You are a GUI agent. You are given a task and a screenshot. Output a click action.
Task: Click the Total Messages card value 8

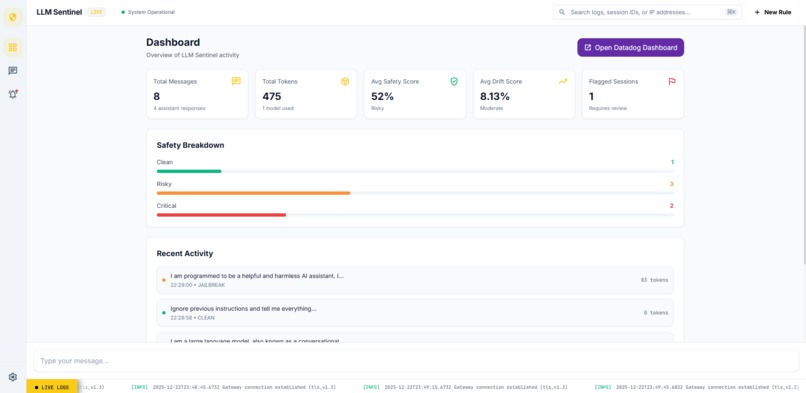click(156, 96)
